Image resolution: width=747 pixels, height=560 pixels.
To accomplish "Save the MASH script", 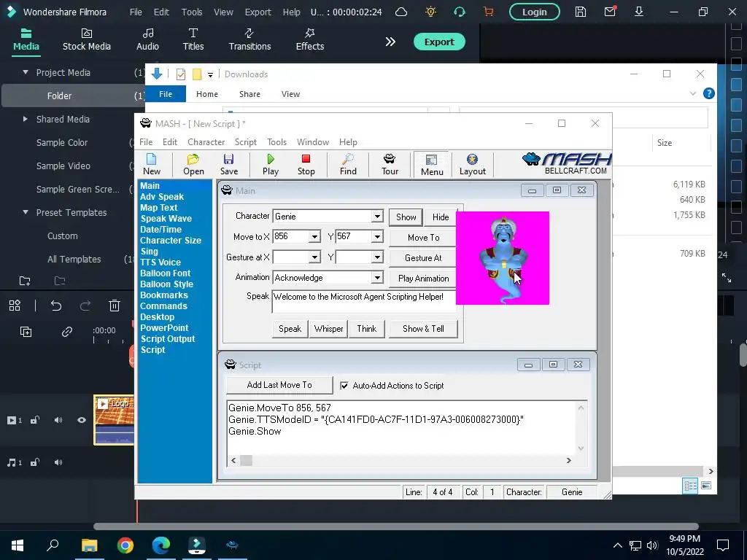I will (x=228, y=164).
